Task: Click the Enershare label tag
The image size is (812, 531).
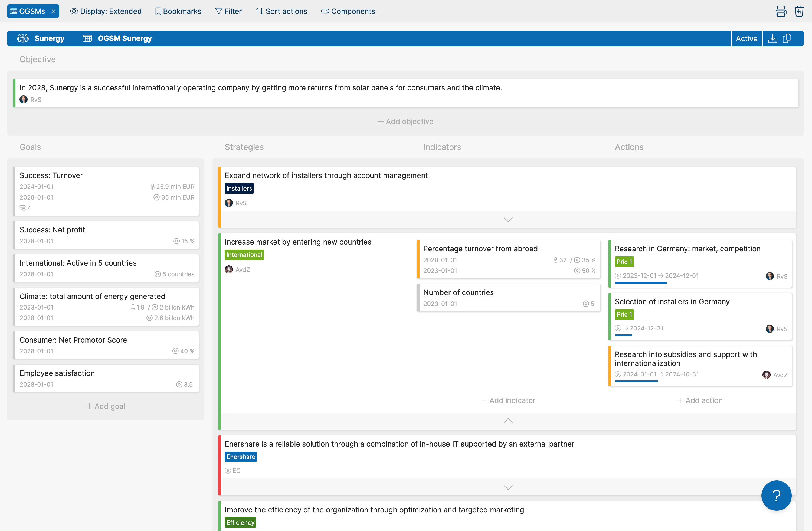Action: (241, 457)
